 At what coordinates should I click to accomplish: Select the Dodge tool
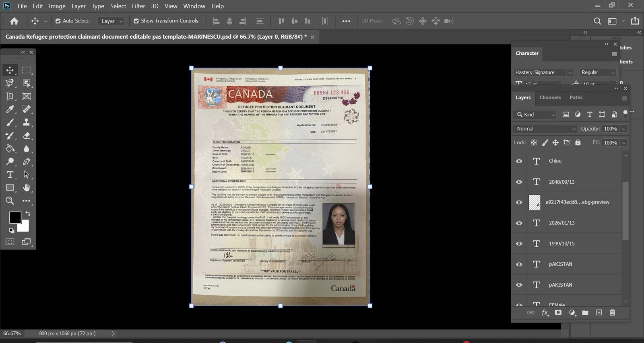point(10,162)
